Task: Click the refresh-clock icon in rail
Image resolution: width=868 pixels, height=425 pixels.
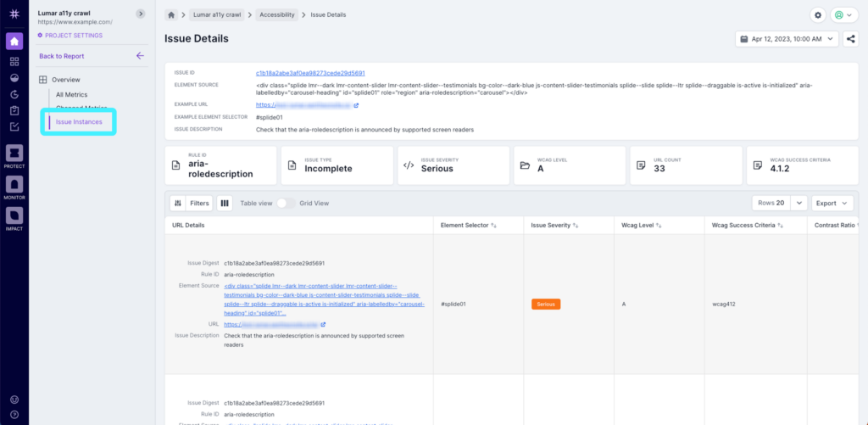Action: click(14, 94)
